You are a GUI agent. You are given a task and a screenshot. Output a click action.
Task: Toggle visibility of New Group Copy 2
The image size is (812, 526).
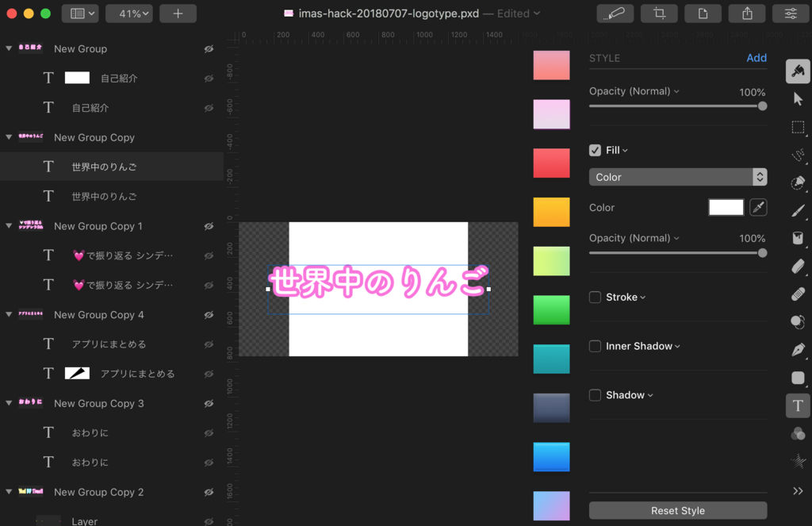[209, 492]
